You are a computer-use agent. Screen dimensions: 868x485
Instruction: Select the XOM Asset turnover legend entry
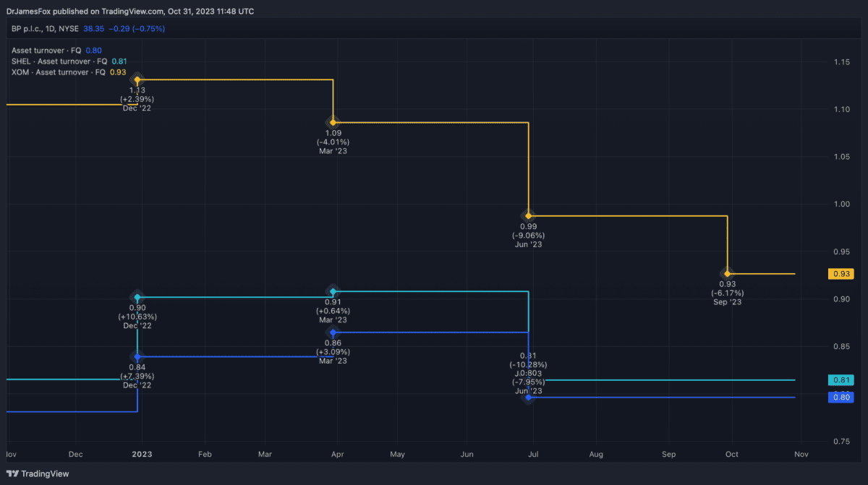pyautogui.click(x=59, y=72)
